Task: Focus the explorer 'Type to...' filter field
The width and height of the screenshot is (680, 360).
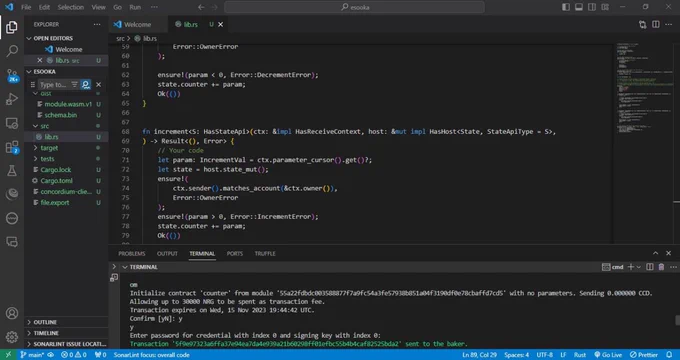Action: [54, 85]
